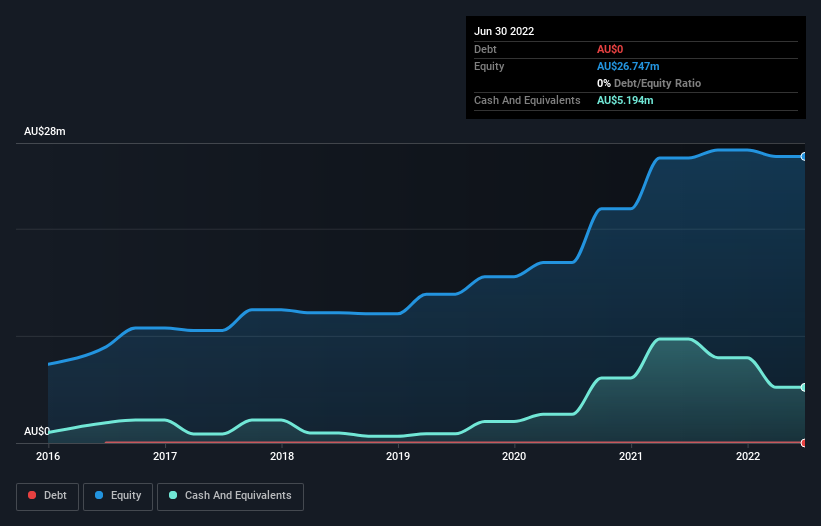The width and height of the screenshot is (821, 526).
Task: Click the AU$5.194m cash value
Action: coord(625,100)
